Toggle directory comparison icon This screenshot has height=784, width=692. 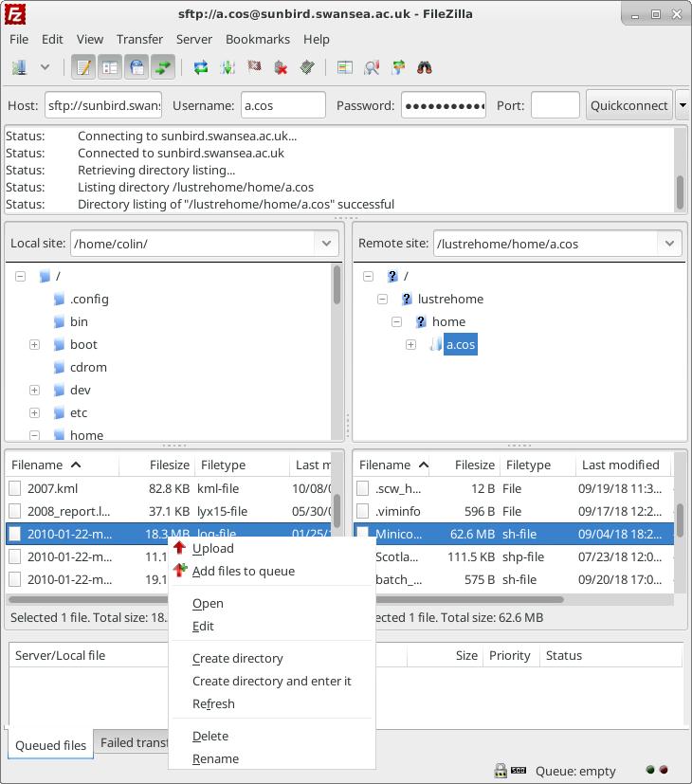point(372,67)
